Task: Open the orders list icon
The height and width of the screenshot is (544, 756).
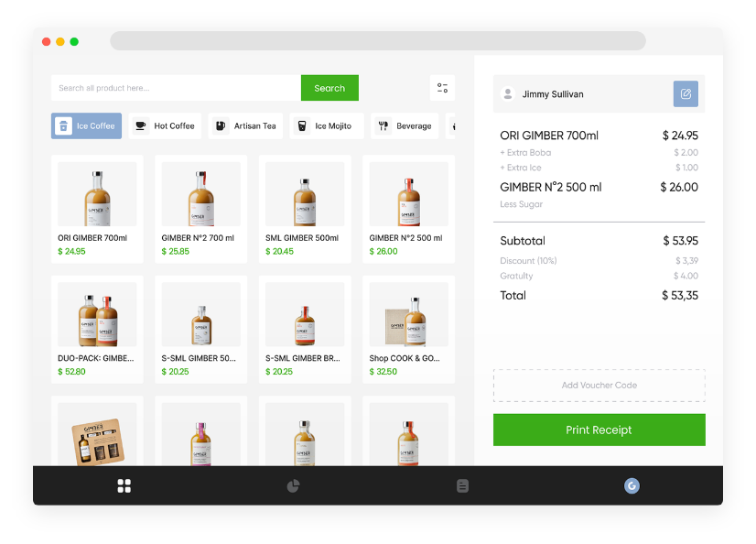Action: 462,486
